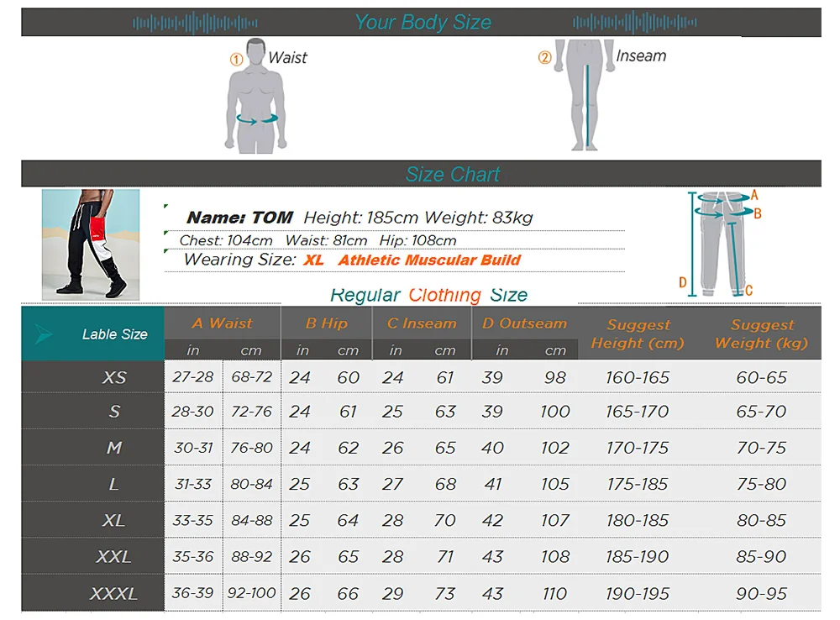Select the orange 'XL' wearing size
This screenshot has width=840, height=620.
(313, 260)
